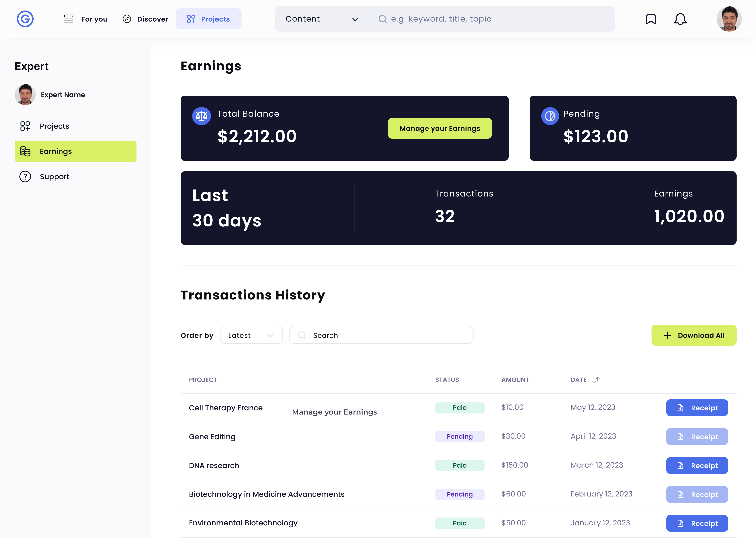Click the Transactions History heading
This screenshot has width=756, height=538.
253,295
